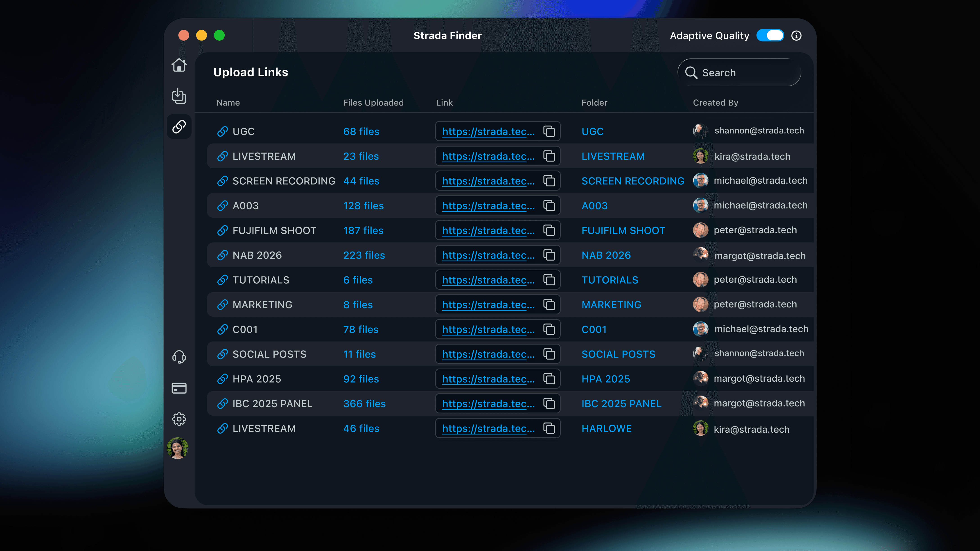Open the support headset icon
The width and height of the screenshot is (980, 551).
click(x=179, y=357)
